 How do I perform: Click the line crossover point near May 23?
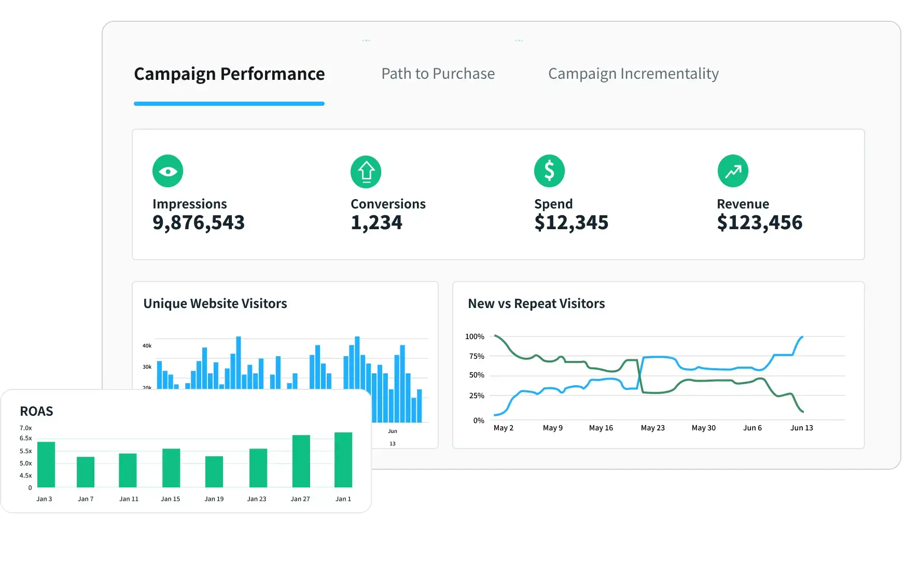[639, 374]
